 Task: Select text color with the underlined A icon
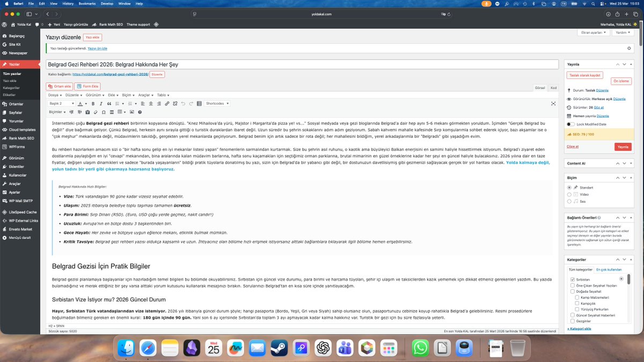80,104
